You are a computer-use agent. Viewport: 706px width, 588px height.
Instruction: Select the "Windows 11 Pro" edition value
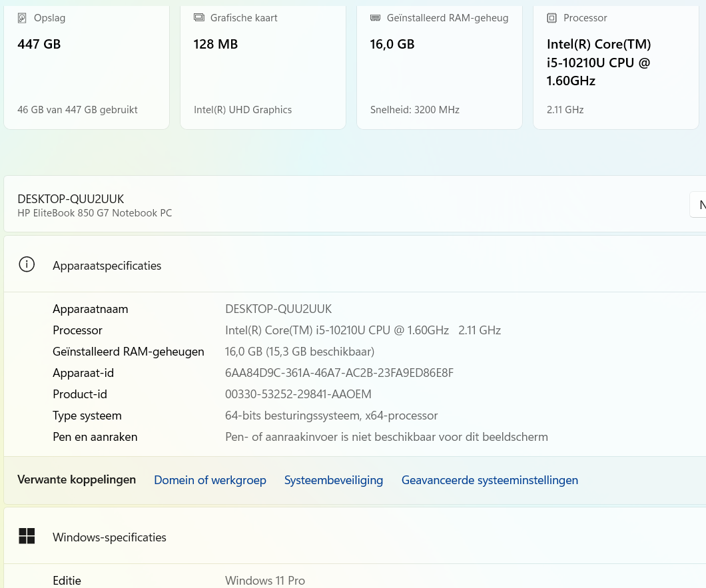pos(265,581)
